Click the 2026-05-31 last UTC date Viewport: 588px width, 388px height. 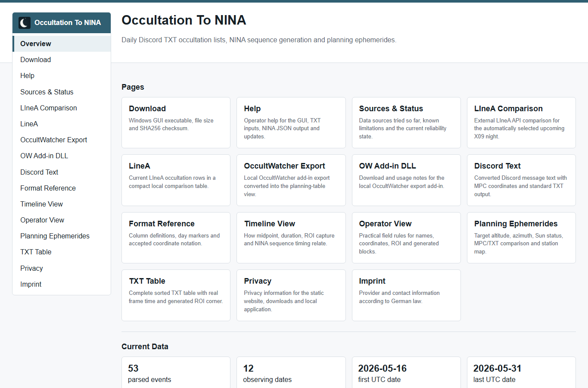tap(521, 373)
